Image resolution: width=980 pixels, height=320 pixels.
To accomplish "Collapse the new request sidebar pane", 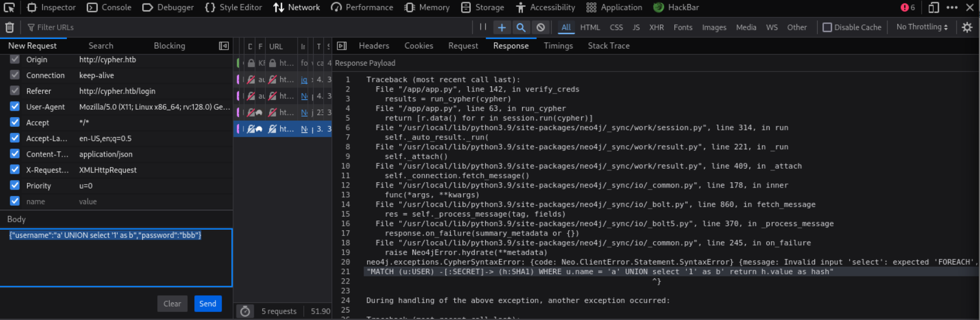I will point(224,46).
